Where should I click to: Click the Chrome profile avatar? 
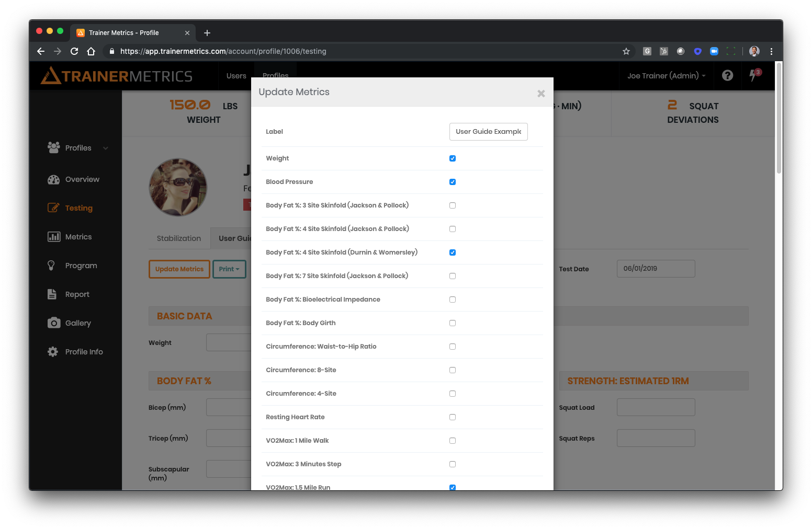[x=754, y=51]
